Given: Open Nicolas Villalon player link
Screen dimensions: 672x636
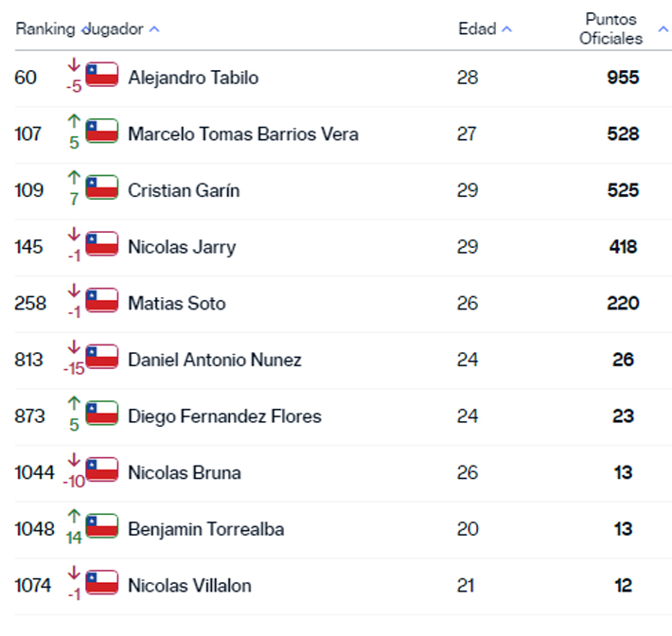Looking at the screenshot, I should point(189,586).
